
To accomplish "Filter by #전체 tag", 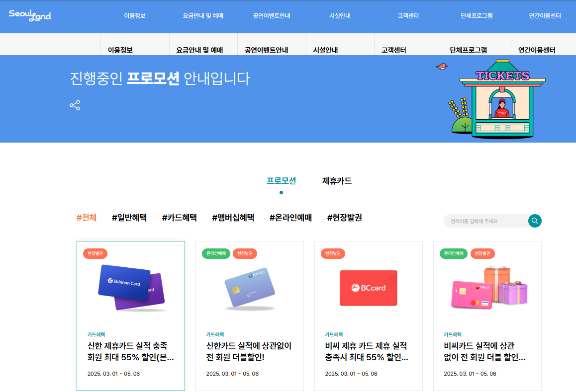I will 87,217.
